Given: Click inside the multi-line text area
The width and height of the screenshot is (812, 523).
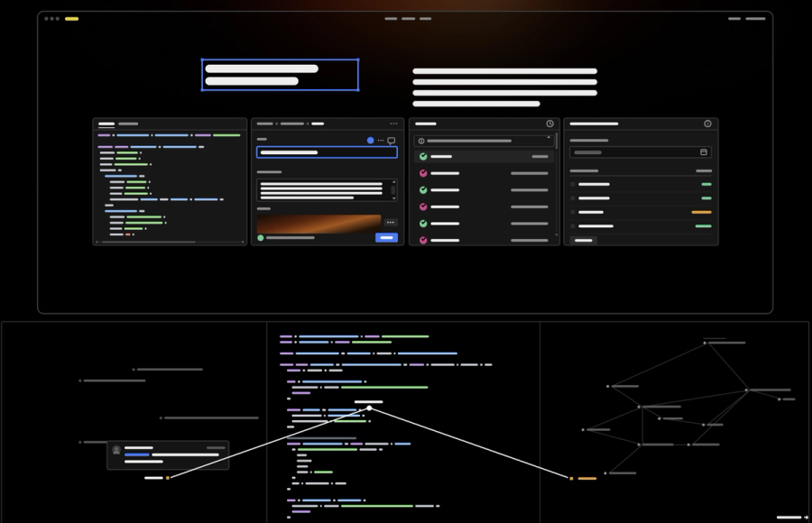Looking at the screenshot, I should [x=327, y=190].
